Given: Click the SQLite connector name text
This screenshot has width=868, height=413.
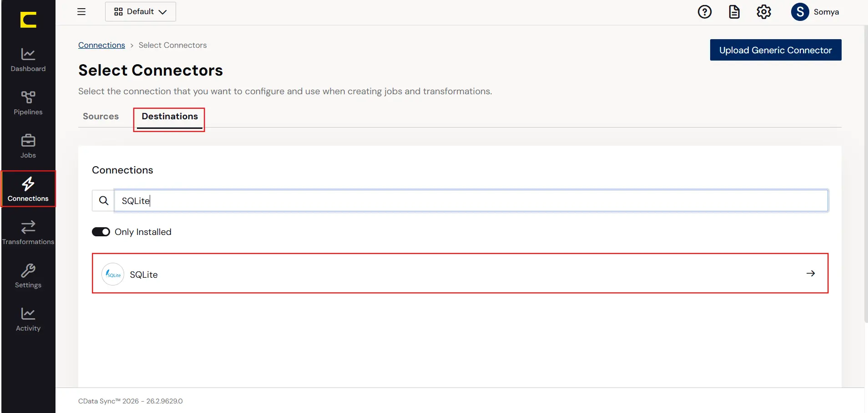Looking at the screenshot, I should click(x=144, y=275).
